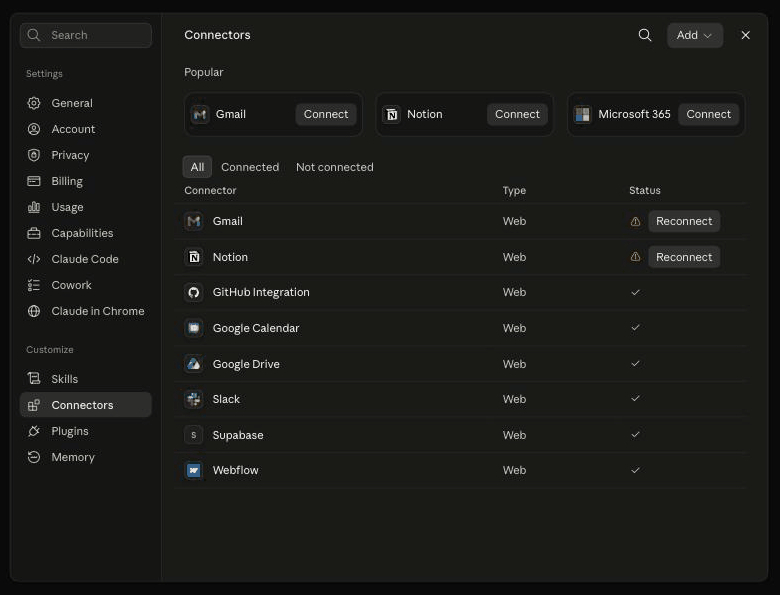
Task: Click the Status column header
Action: tap(645, 191)
